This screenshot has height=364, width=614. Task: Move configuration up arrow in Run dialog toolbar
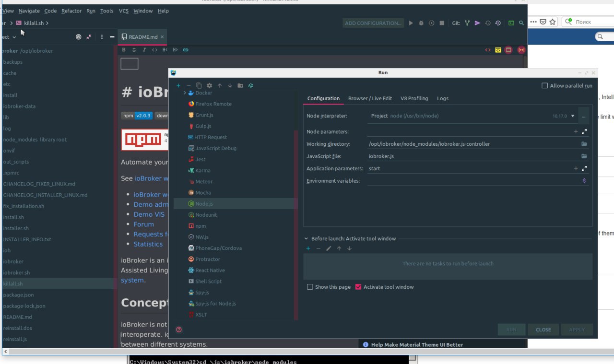[x=220, y=86]
